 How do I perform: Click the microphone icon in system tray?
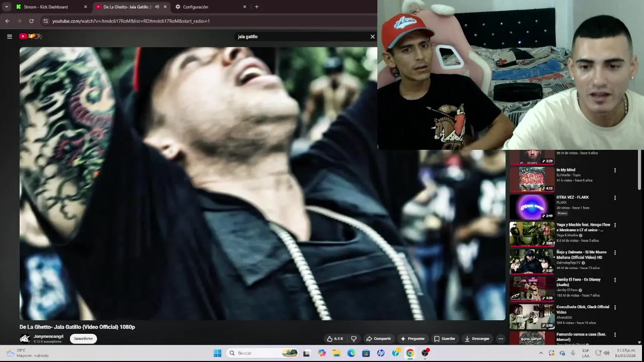coord(573,353)
